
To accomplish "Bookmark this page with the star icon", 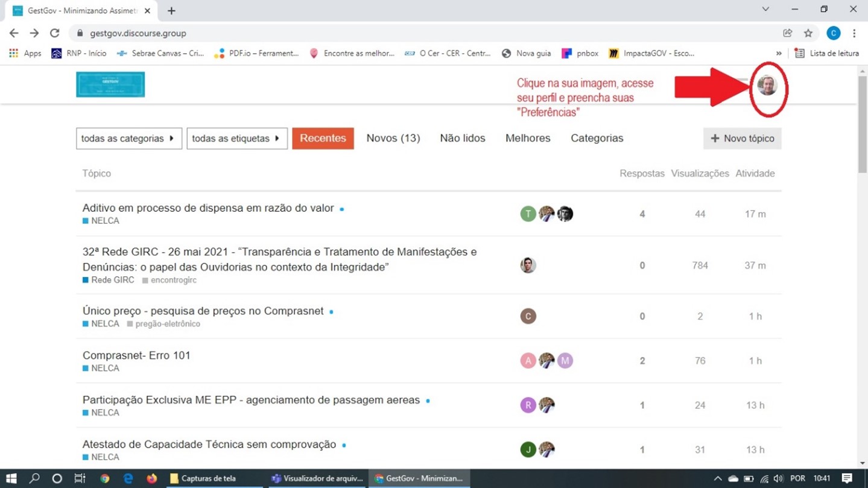I will pos(808,33).
